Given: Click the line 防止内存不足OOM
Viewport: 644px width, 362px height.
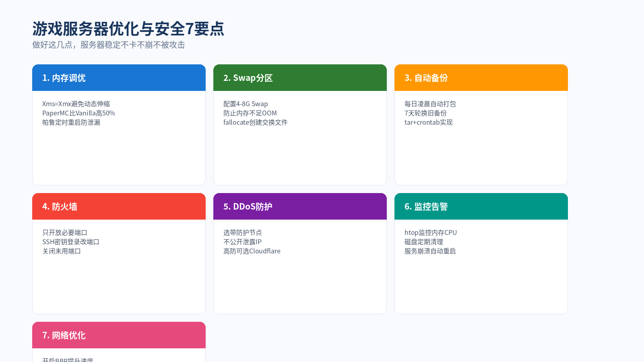Looking at the screenshot, I should point(250,113).
